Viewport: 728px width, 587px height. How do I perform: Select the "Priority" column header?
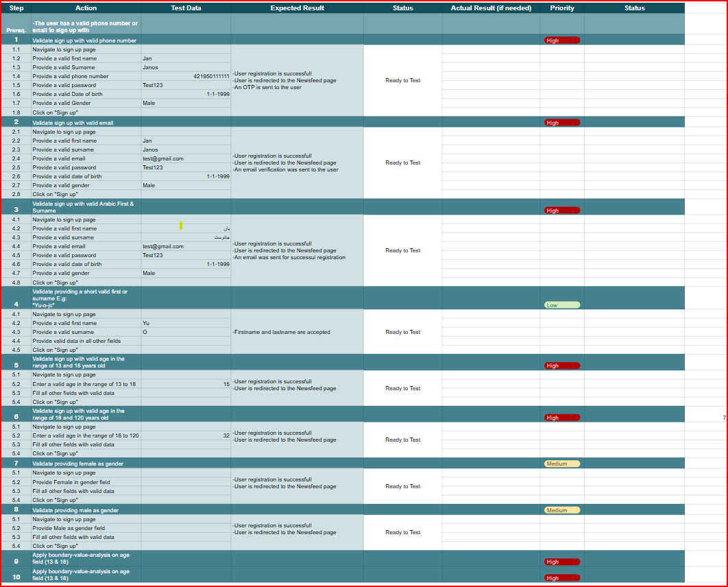[x=561, y=8]
